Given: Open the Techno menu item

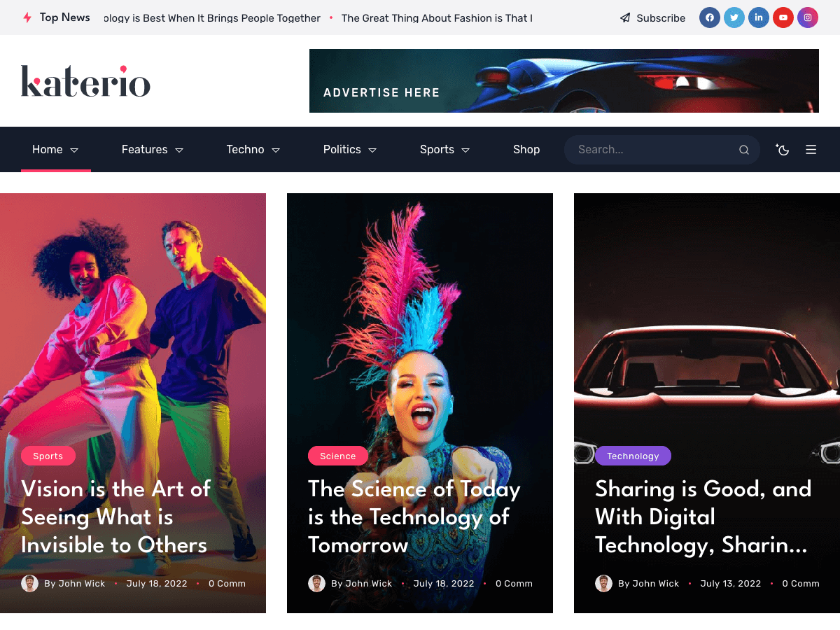Looking at the screenshot, I should pyautogui.click(x=245, y=149).
